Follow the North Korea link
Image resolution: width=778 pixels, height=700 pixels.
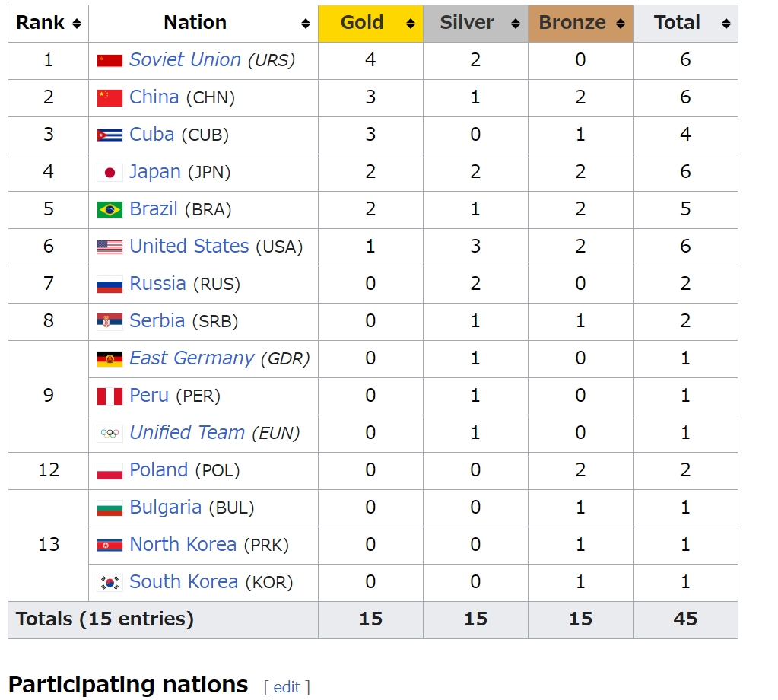point(183,545)
